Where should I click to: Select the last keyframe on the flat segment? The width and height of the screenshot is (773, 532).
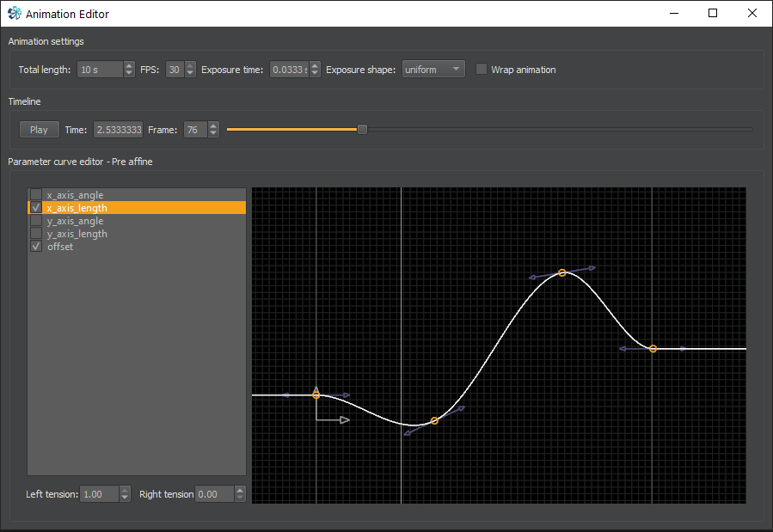pos(653,349)
